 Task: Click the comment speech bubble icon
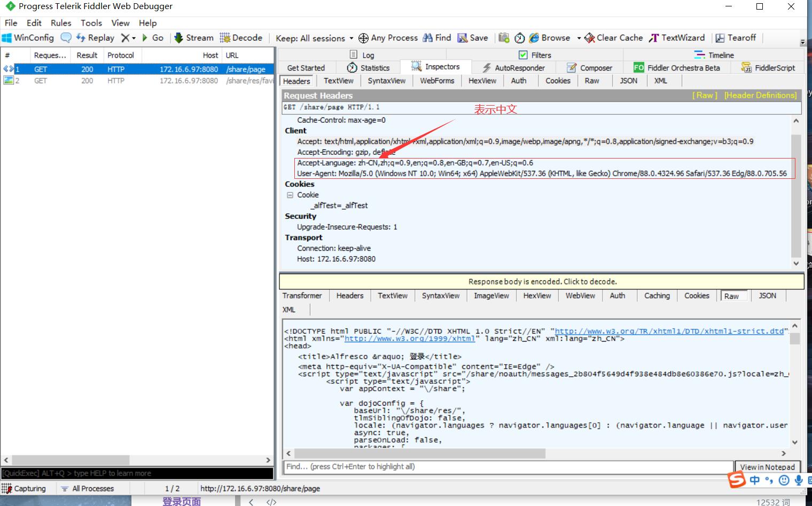(66, 38)
